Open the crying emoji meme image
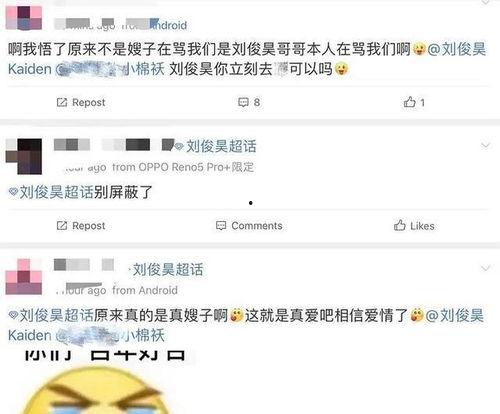 click(102, 382)
